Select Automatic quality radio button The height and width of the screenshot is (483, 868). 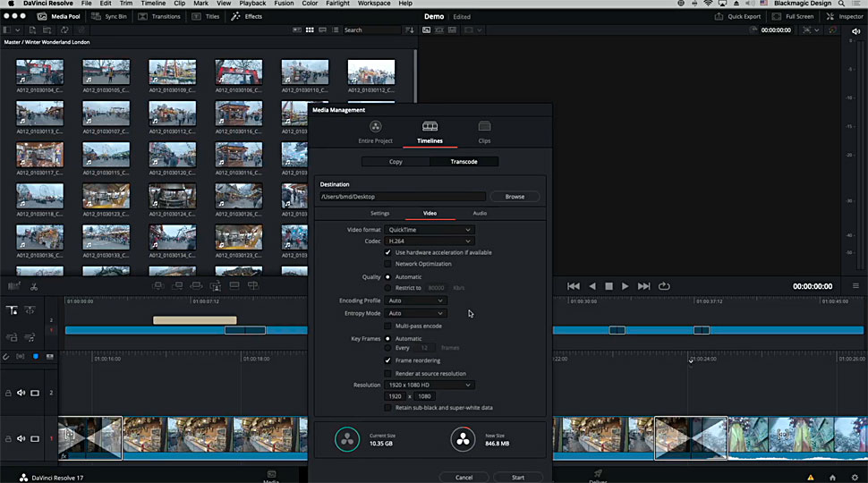387,276
